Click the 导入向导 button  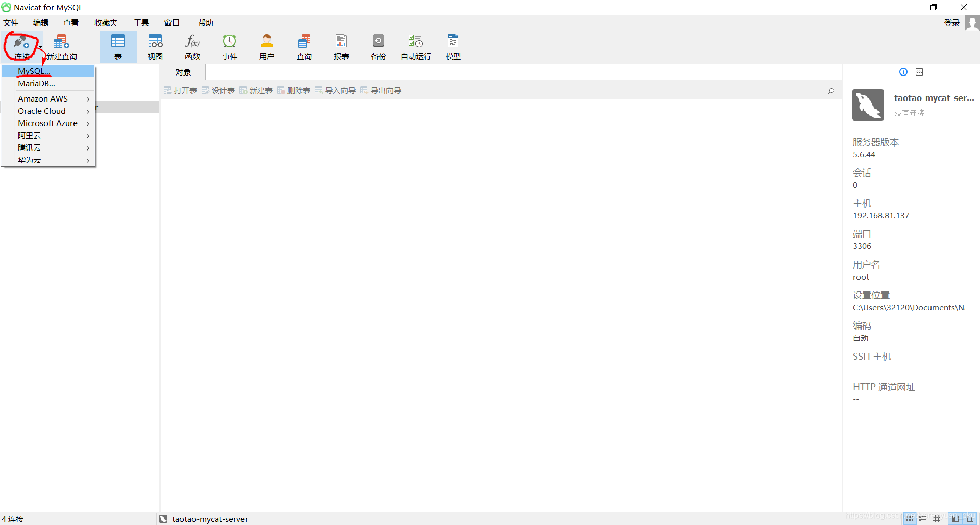pos(335,91)
